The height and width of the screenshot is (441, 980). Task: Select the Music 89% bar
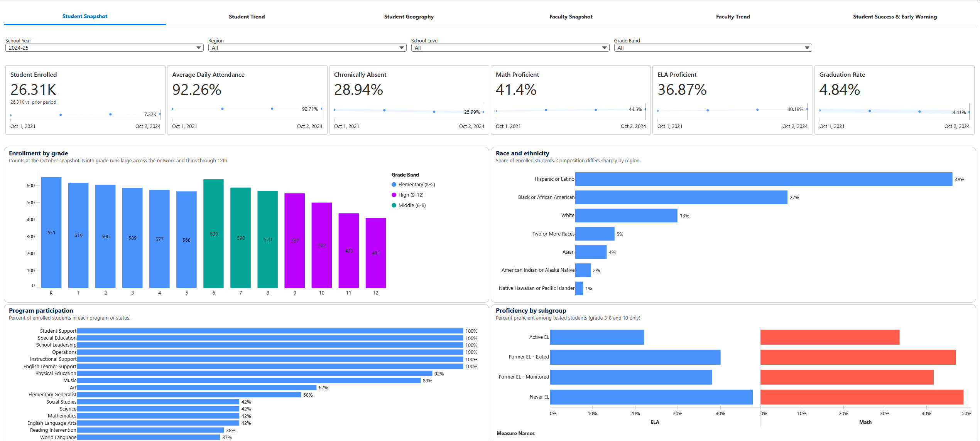pos(249,380)
